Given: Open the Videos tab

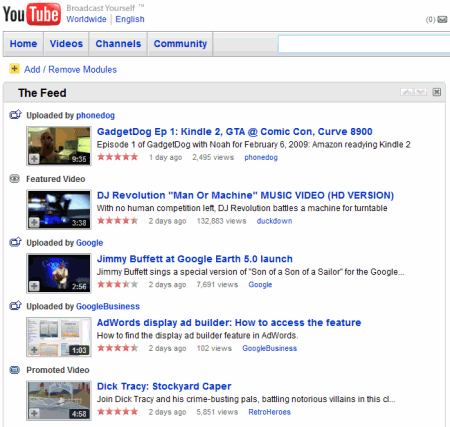Looking at the screenshot, I should (66, 44).
